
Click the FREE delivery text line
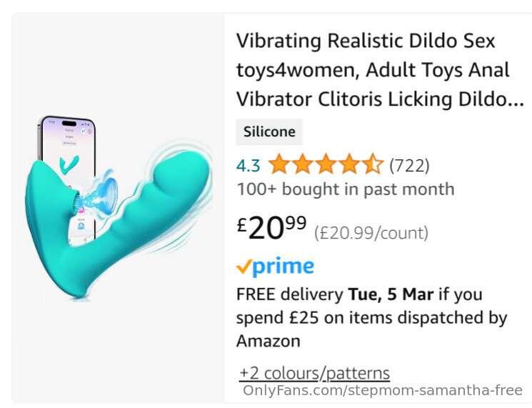359,294
